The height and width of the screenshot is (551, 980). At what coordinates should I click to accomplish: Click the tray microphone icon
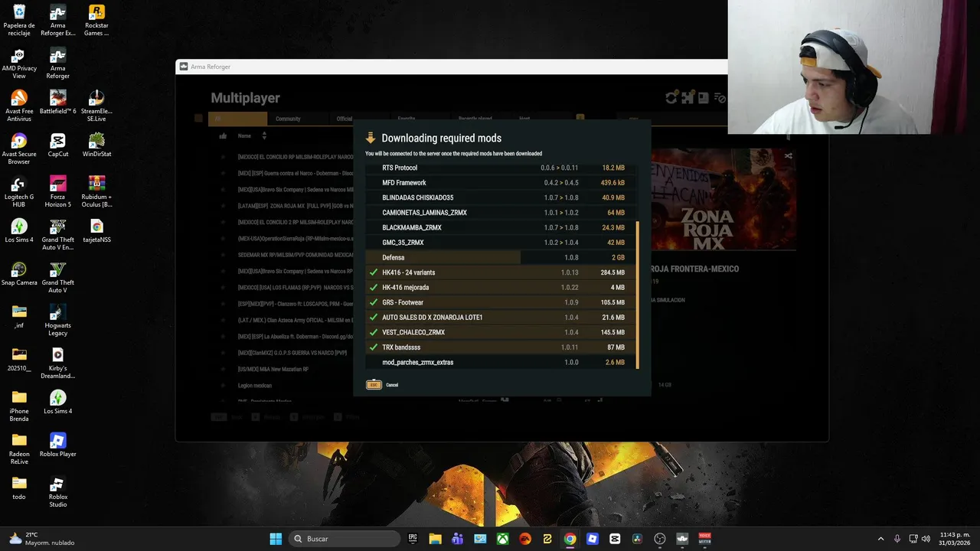click(897, 539)
